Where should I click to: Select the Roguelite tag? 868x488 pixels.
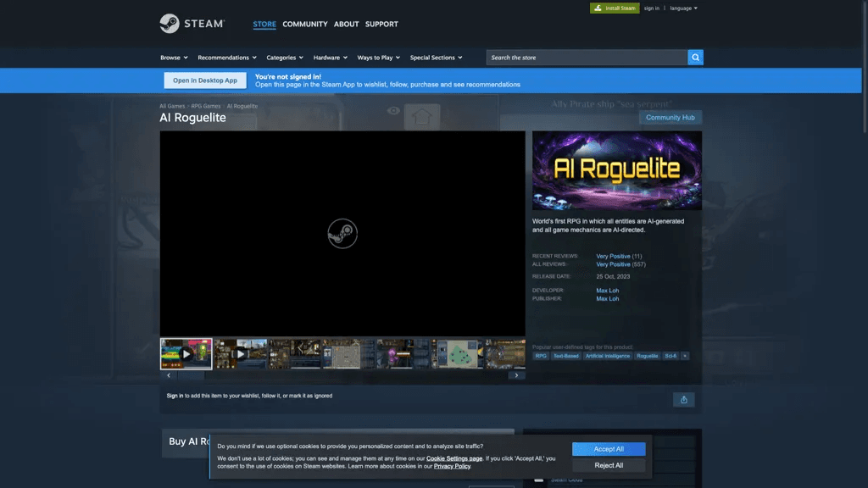[647, 356]
